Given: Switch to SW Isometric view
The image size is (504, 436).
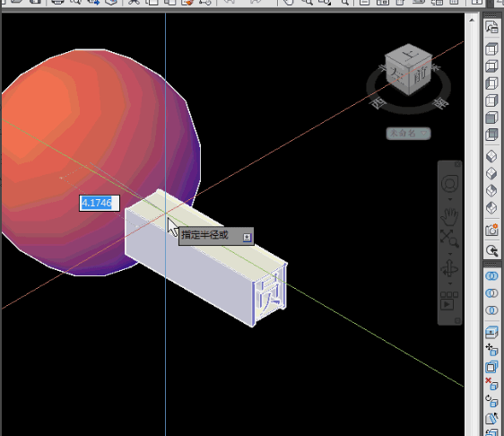Looking at the screenshot, I should point(491,157).
